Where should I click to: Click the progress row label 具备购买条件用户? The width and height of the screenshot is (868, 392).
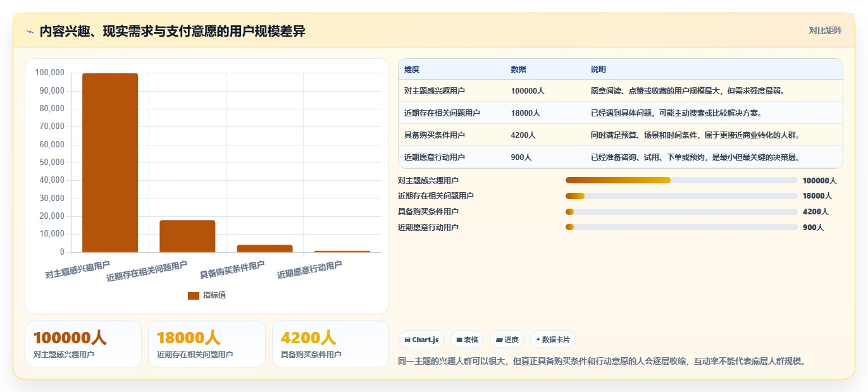click(428, 212)
